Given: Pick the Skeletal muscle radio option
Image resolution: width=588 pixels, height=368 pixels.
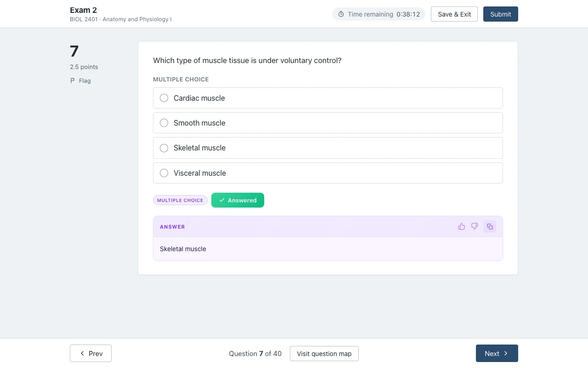Looking at the screenshot, I should click(164, 148).
